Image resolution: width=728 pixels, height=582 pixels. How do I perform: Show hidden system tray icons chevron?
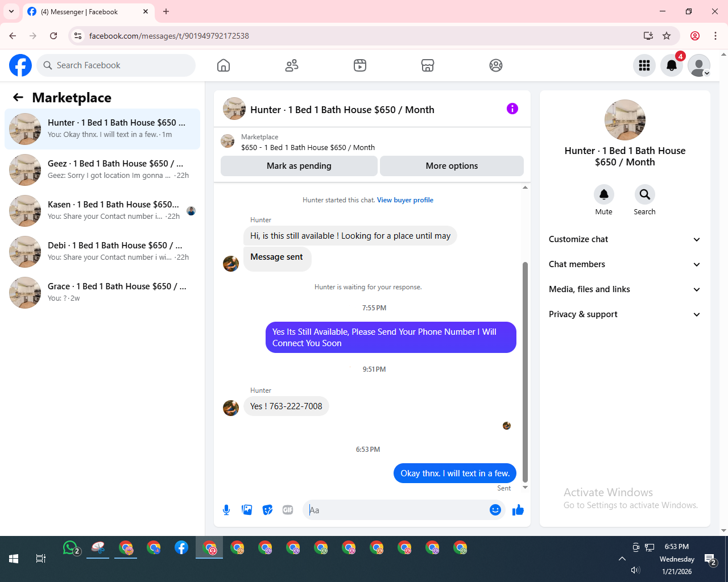(x=622, y=559)
